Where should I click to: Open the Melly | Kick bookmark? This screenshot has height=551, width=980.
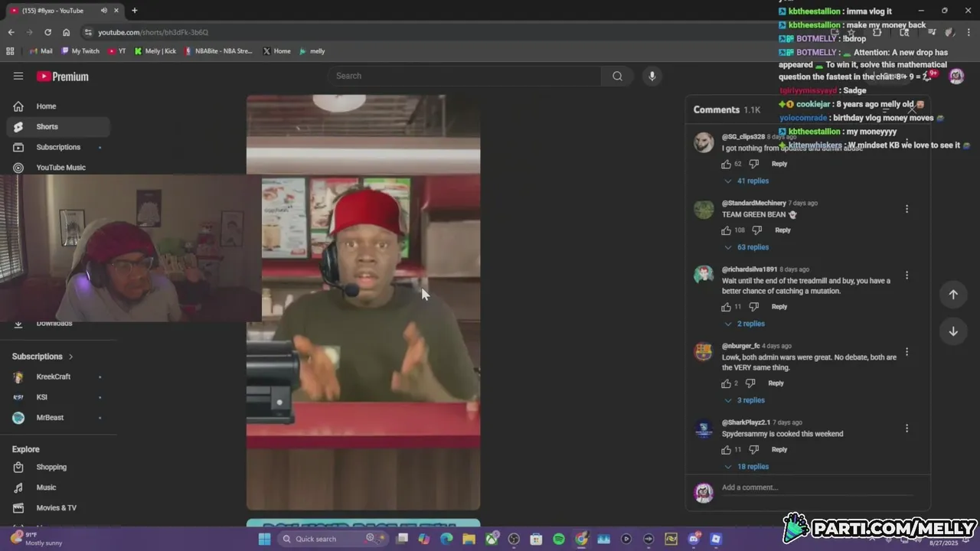tap(155, 51)
